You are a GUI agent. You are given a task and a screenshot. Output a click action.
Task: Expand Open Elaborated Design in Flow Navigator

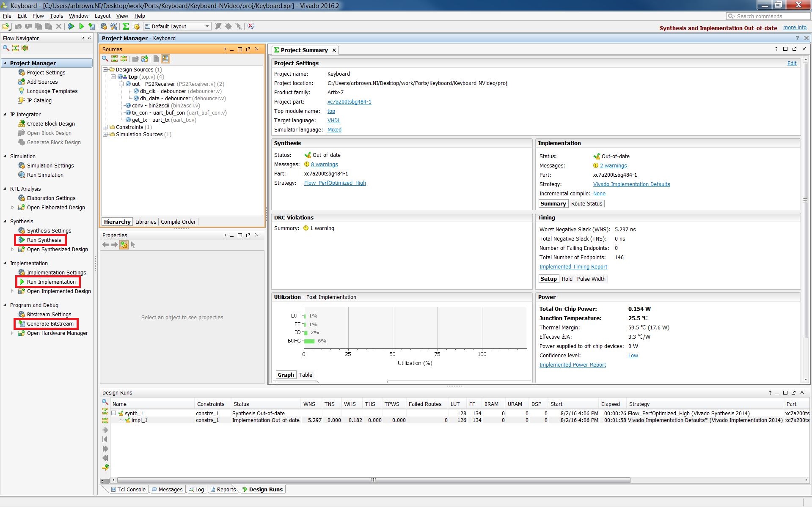pyautogui.click(x=12, y=208)
